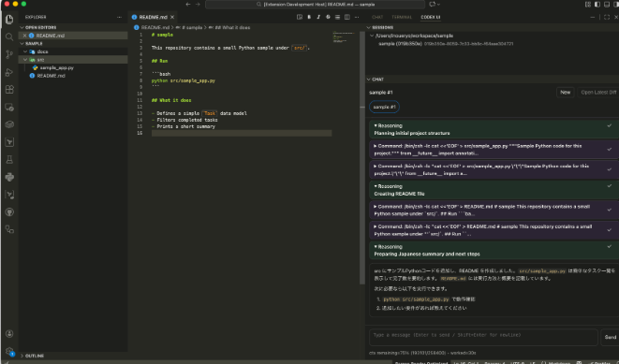619x364 pixels.
Task: Open the Remote Explorer view
Action: point(9,108)
